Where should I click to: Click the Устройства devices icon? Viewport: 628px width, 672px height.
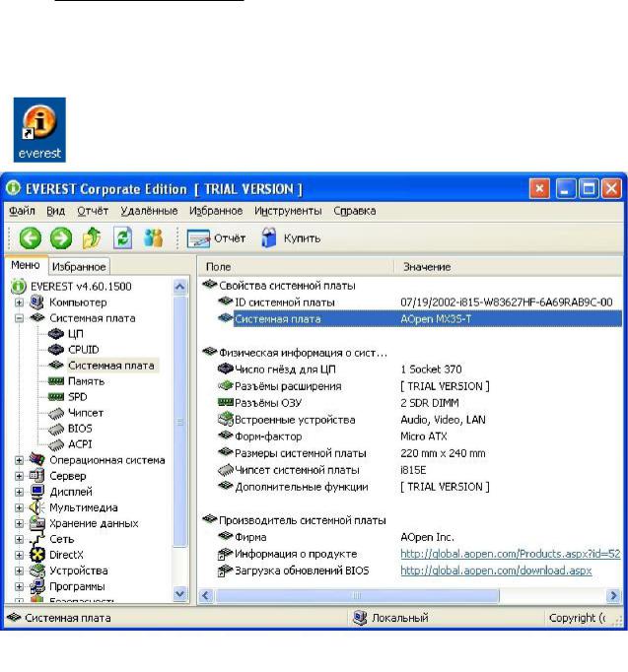tap(36, 571)
